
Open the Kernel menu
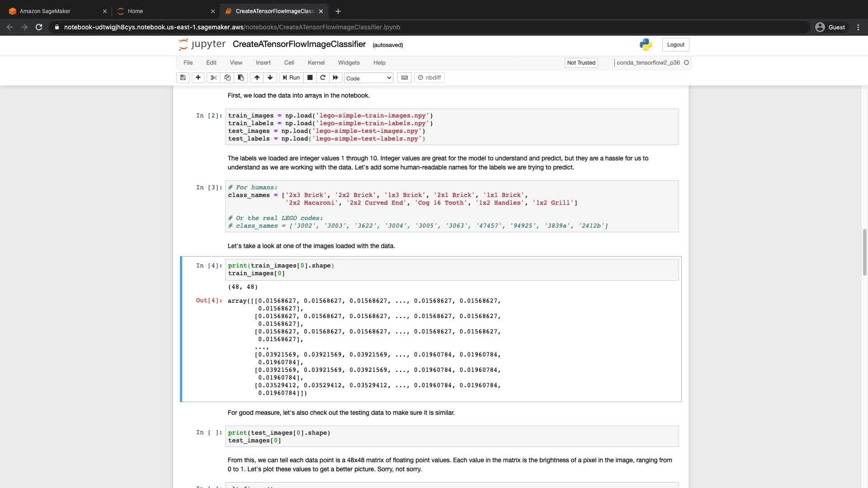point(316,63)
